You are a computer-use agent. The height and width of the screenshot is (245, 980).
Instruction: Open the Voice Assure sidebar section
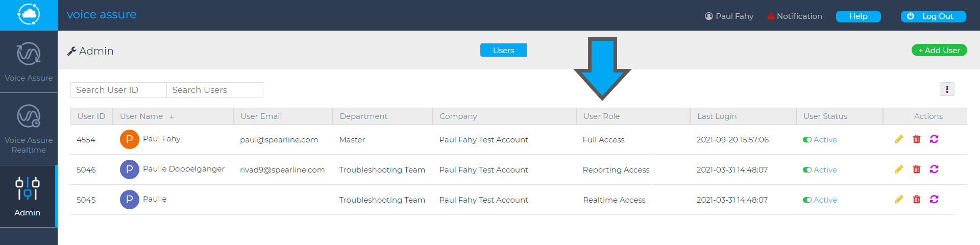[x=29, y=62]
